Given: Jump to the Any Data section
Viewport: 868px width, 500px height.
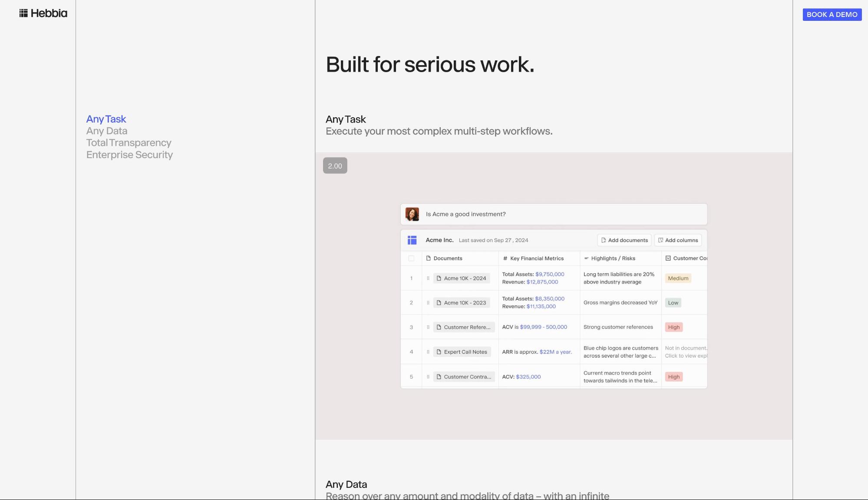Looking at the screenshot, I should point(106,131).
